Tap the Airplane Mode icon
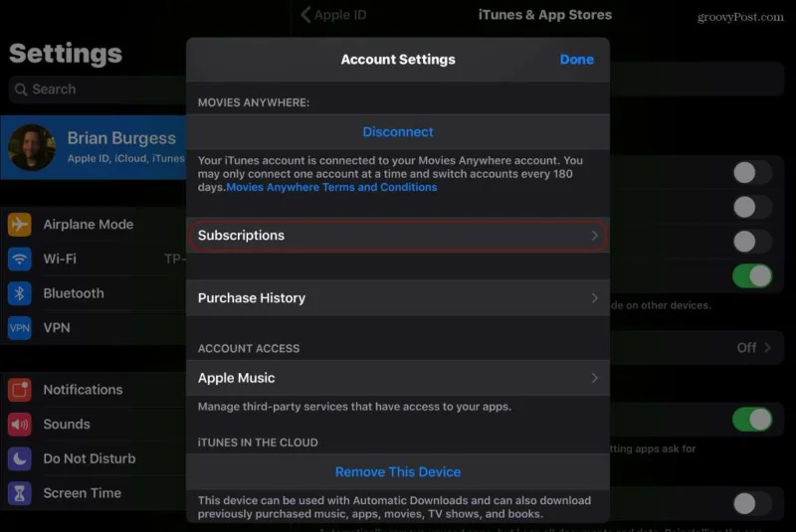Viewport: 796px width, 532px height. coord(19,224)
